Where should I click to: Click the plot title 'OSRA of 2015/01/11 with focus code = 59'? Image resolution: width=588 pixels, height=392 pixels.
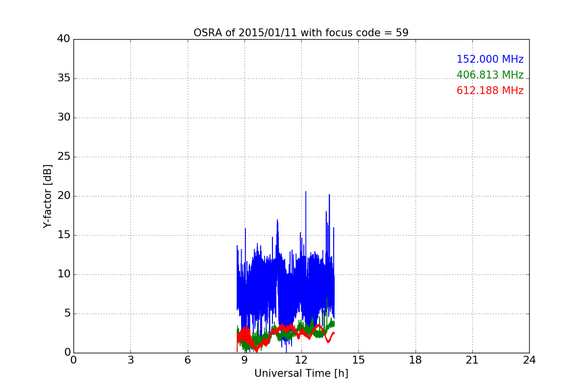(x=301, y=33)
